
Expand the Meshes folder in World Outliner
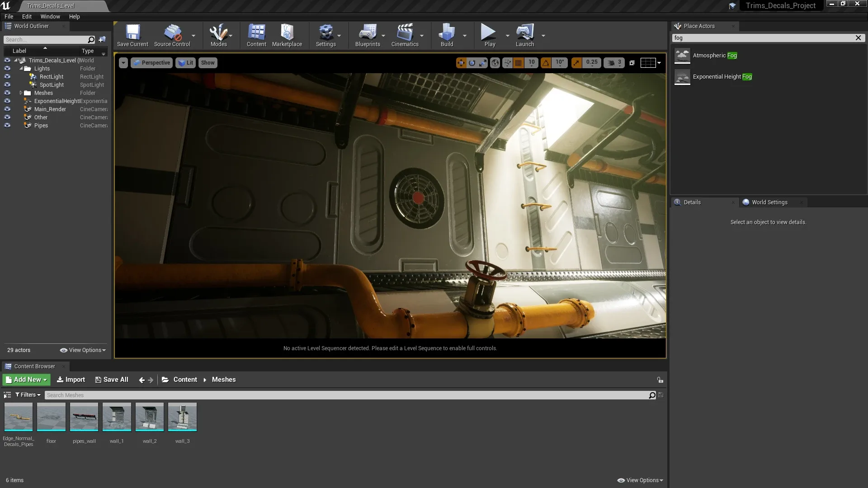click(x=21, y=93)
